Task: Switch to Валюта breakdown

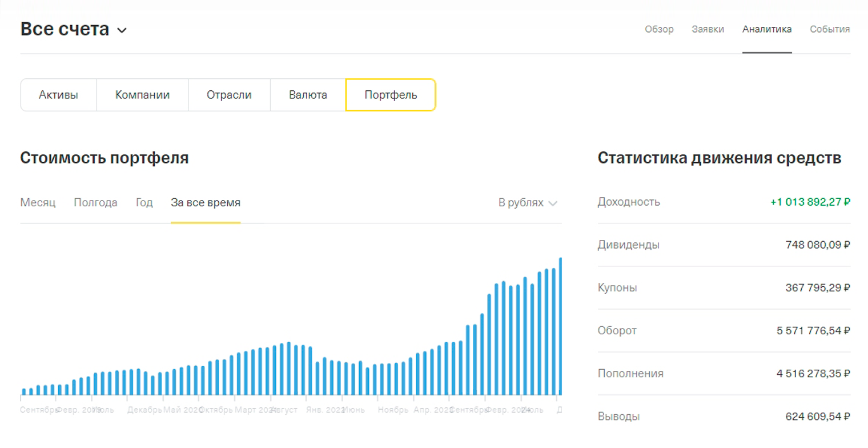Action: coord(308,95)
